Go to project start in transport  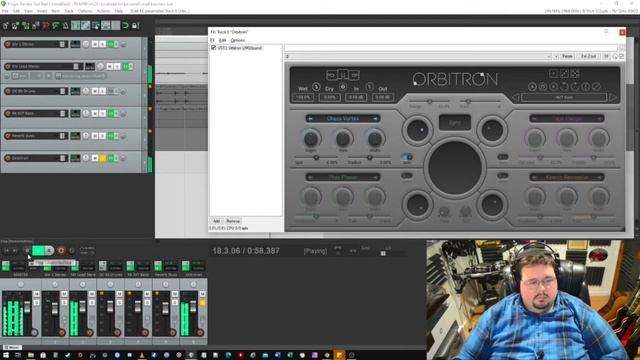pos(7,250)
